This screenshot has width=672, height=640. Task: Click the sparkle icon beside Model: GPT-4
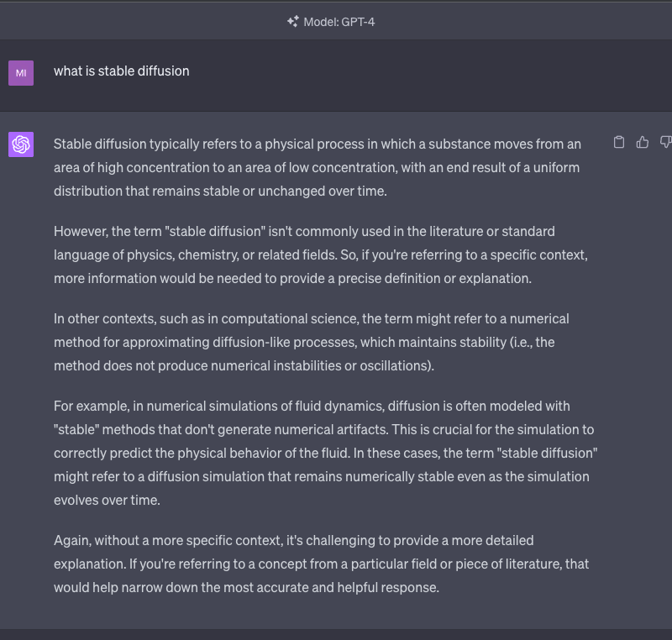292,22
